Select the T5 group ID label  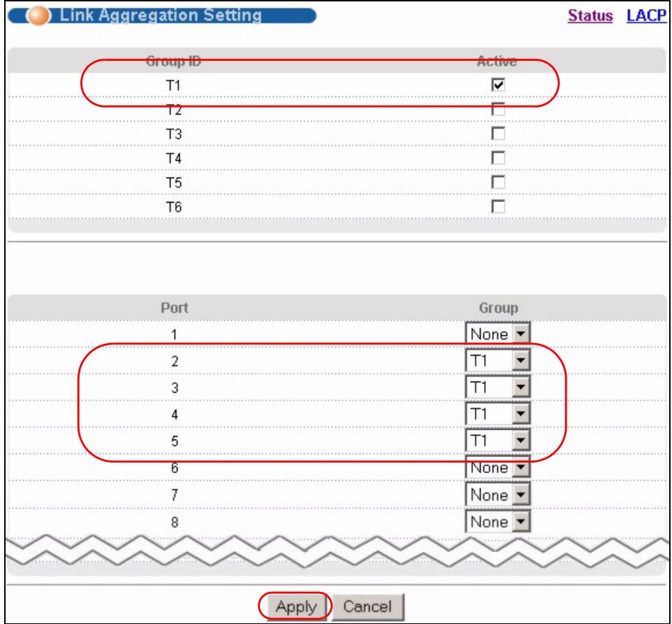(x=173, y=183)
